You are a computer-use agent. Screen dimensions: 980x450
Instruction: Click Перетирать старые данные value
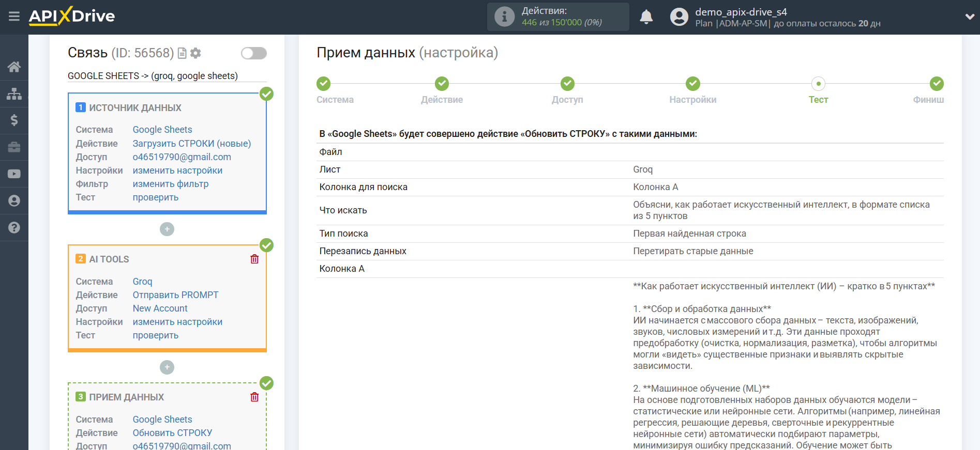693,251
